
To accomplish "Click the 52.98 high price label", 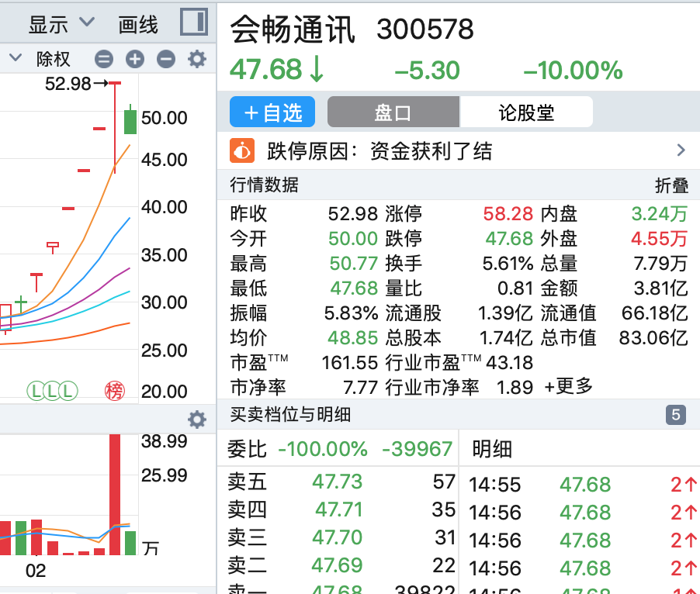I will (x=68, y=84).
